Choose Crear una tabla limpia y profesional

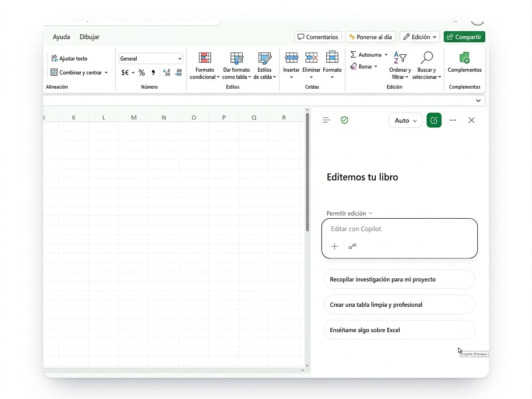399,305
